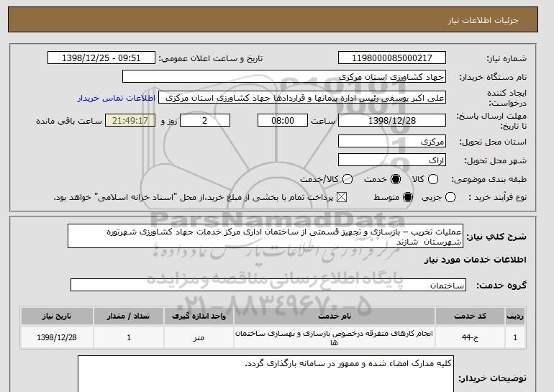The height and width of the screenshot is (392, 554).
Task: Click the deadline hour field 08:00
Action: 283,120
